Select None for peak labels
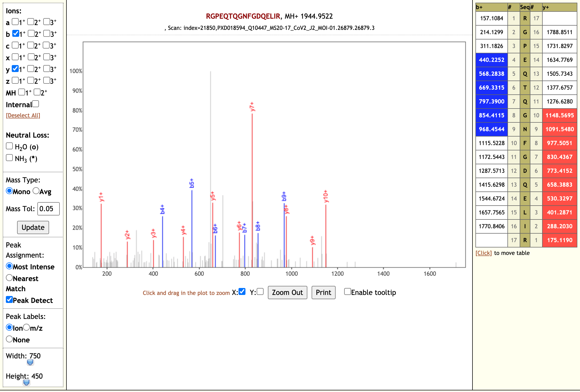The image size is (580, 392). pyautogui.click(x=9, y=339)
